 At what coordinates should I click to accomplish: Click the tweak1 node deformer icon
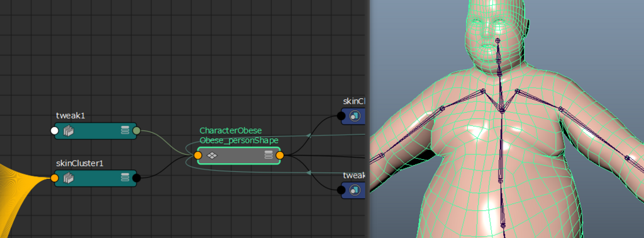point(68,131)
